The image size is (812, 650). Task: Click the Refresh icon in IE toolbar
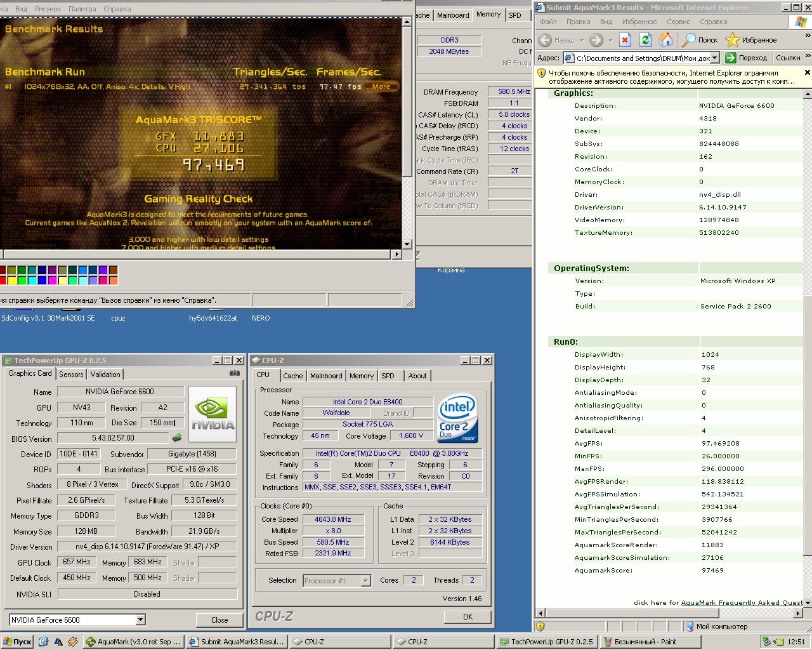[x=645, y=40]
